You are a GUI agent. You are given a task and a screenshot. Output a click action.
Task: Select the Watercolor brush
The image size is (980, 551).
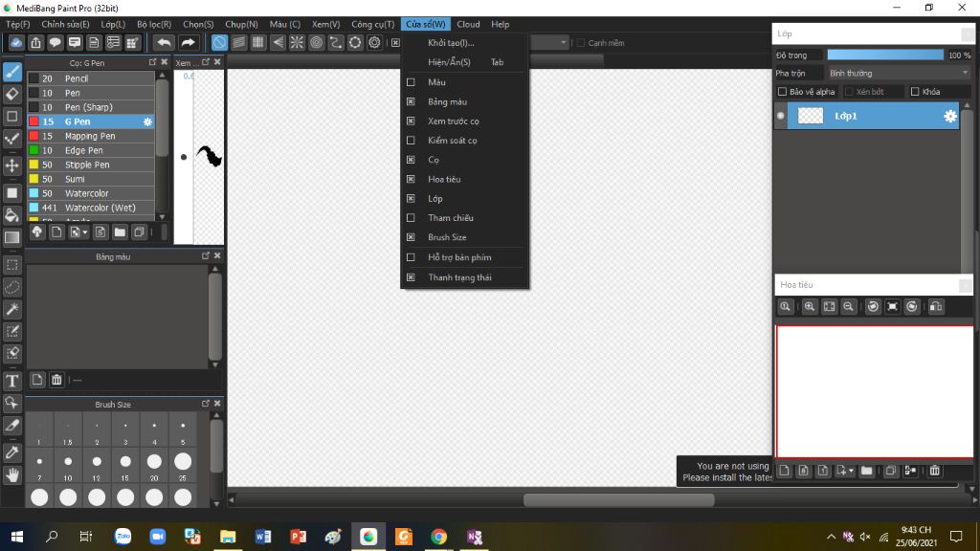point(91,193)
